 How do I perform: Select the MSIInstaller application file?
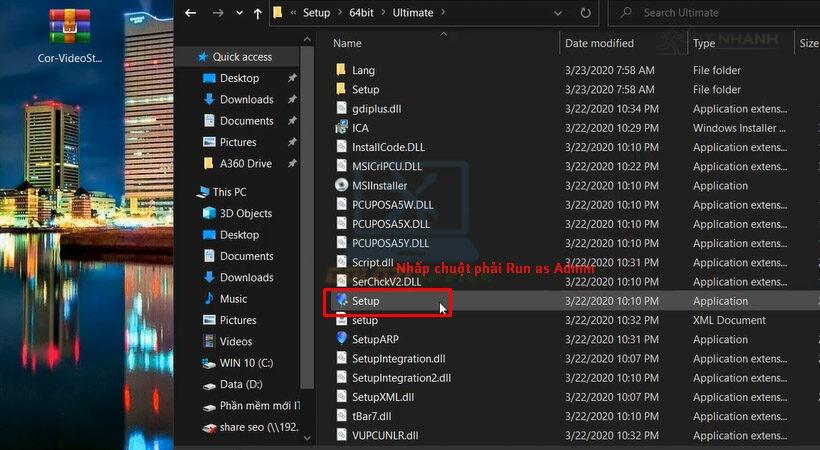click(x=379, y=185)
